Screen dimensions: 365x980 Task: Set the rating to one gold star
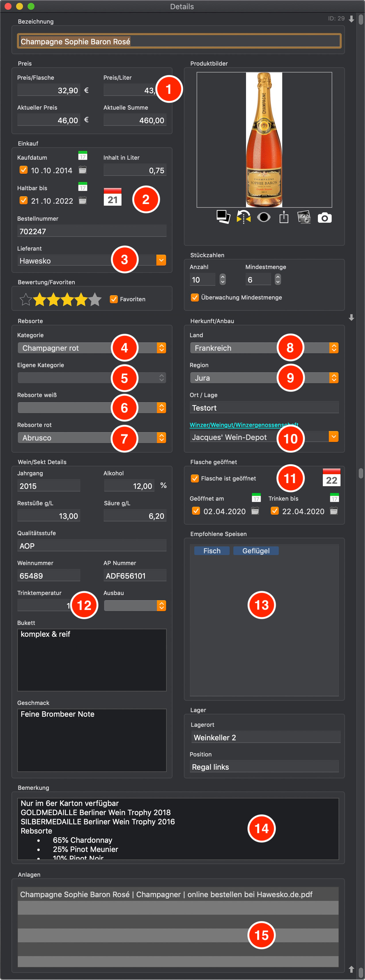39,300
